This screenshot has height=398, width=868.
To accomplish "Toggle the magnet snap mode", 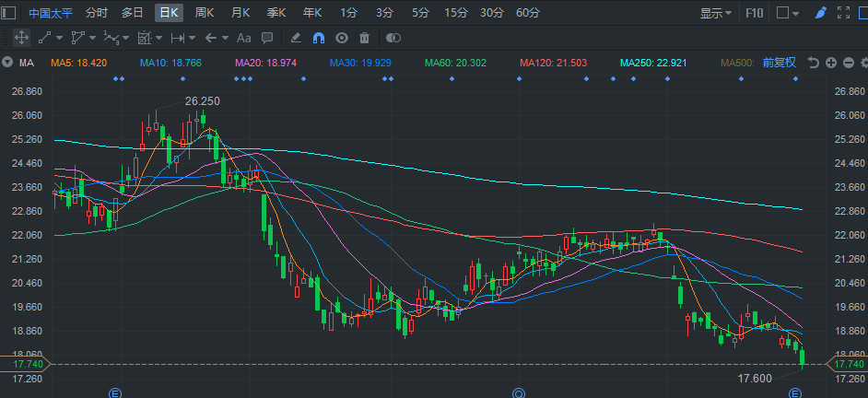I will (319, 38).
